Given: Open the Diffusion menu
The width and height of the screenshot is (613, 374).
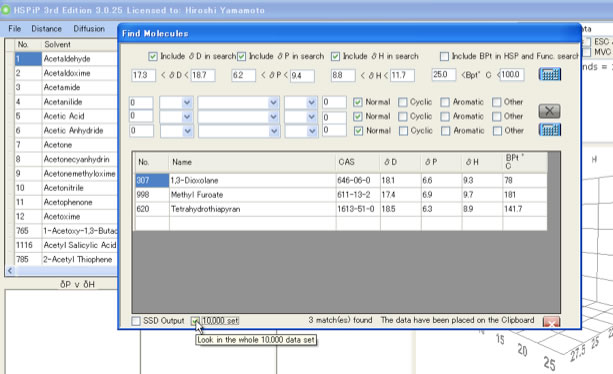Looking at the screenshot, I should 89,29.
